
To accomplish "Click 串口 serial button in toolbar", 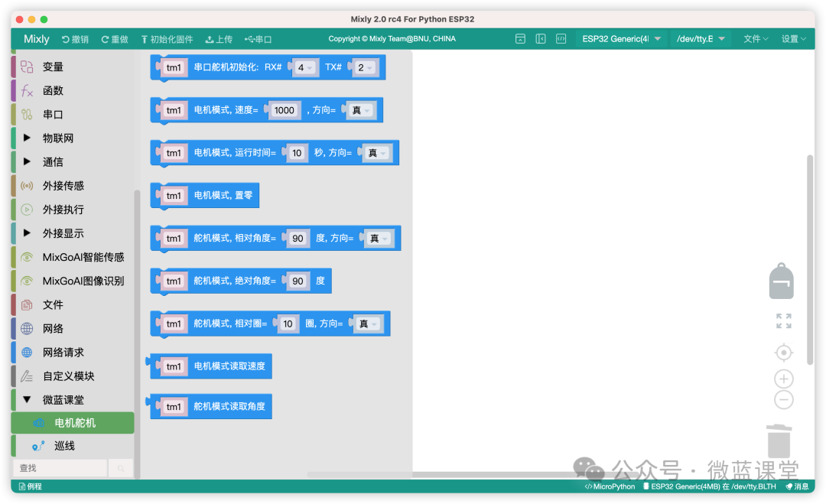I will pos(259,40).
